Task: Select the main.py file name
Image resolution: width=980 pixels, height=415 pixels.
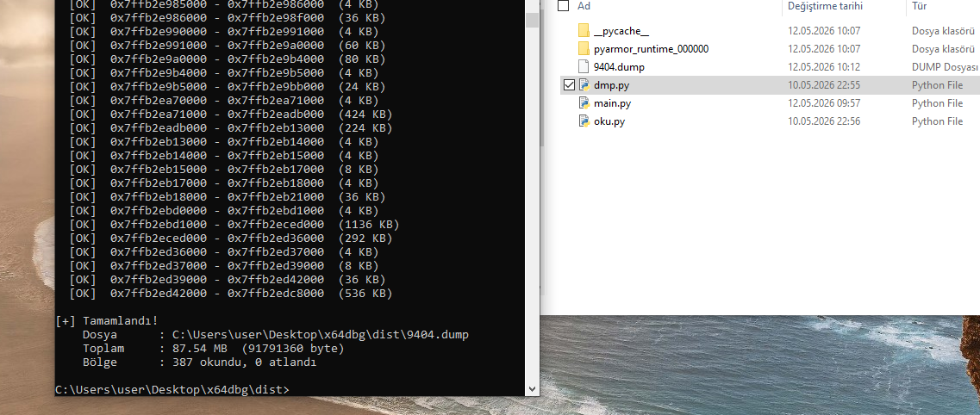Action: tap(612, 103)
